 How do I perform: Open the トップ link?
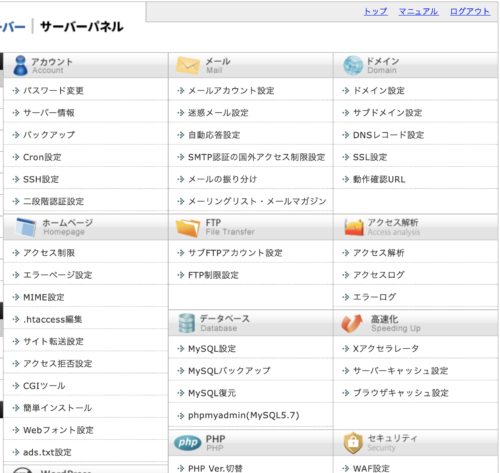[375, 12]
